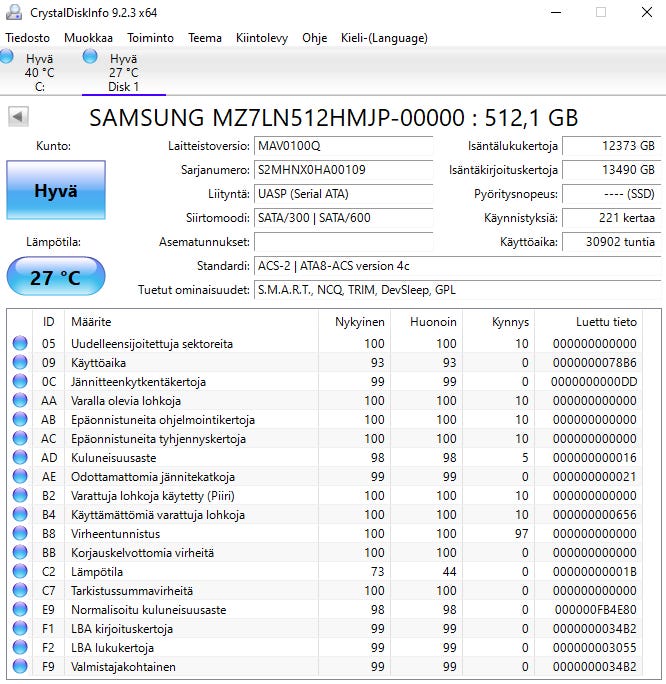666x684 pixels.
Task: Open the Kiintolevy menu
Action: pyautogui.click(x=262, y=38)
